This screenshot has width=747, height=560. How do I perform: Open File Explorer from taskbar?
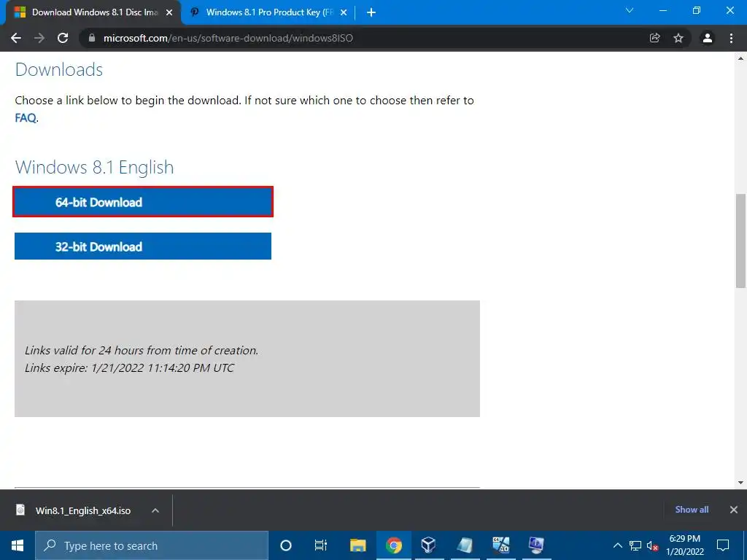coord(357,545)
